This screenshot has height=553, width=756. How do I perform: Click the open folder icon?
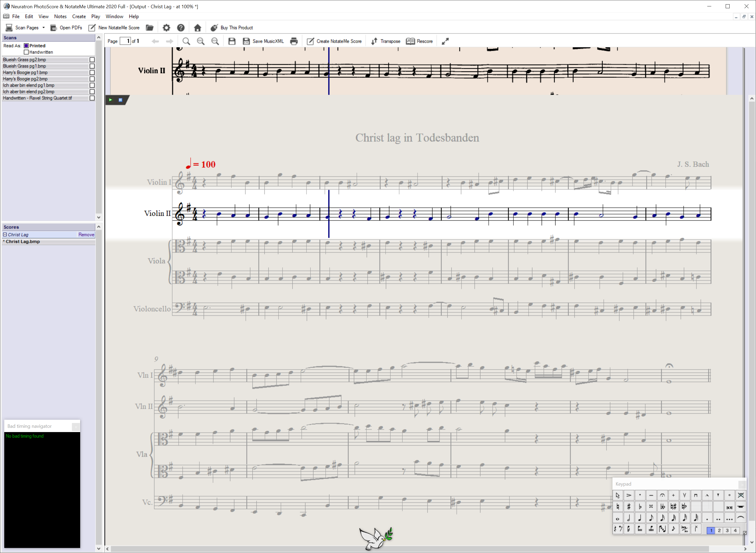tap(150, 27)
